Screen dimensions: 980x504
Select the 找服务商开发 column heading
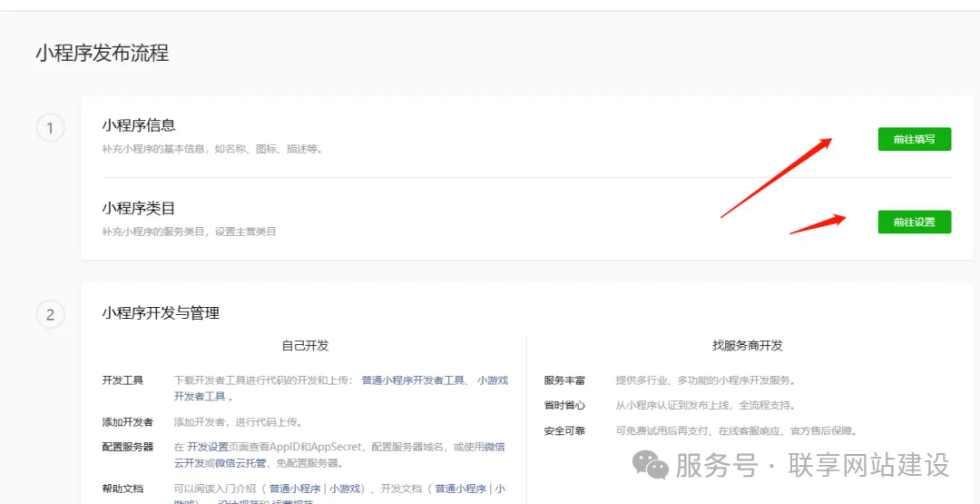tap(748, 346)
